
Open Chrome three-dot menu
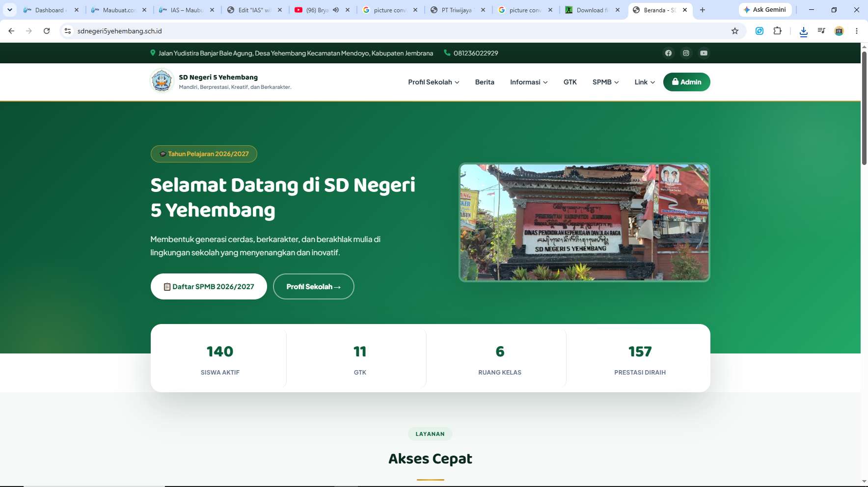[x=857, y=31]
